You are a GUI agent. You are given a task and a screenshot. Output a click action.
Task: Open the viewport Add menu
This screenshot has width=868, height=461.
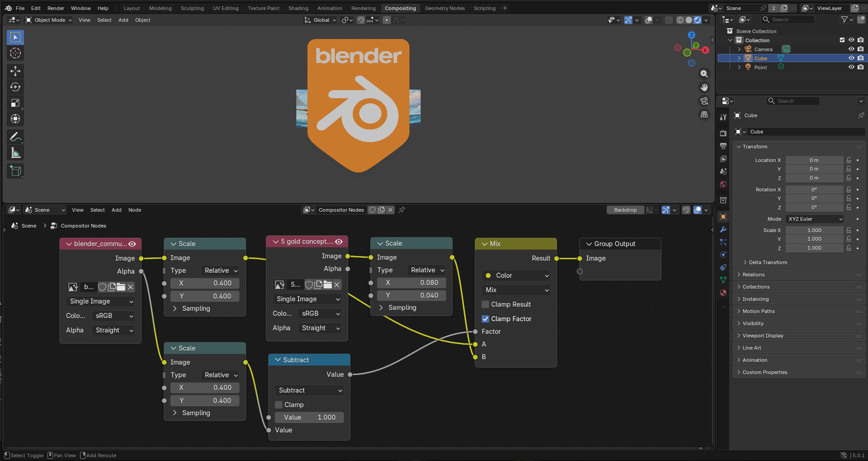123,20
